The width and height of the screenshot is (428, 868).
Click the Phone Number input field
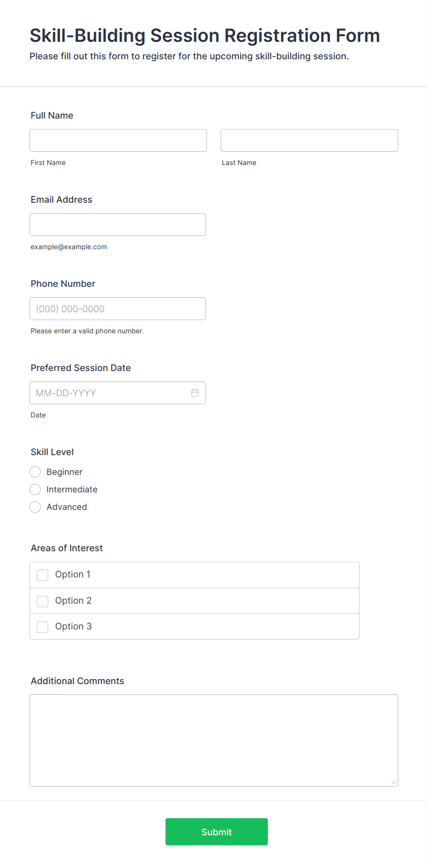117,308
